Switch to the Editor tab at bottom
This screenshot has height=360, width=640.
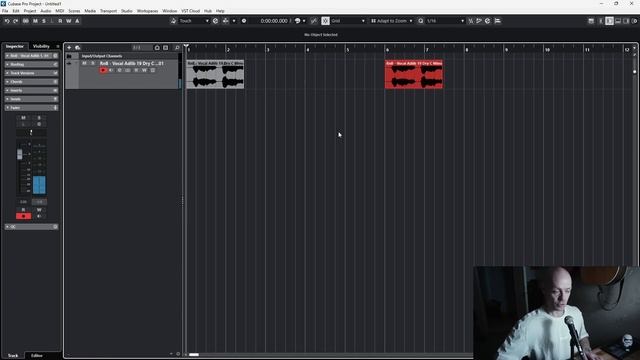(37, 356)
